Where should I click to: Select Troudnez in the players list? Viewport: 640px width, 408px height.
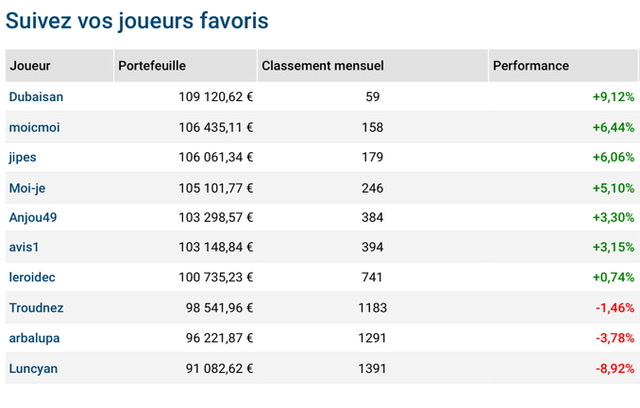point(36,308)
